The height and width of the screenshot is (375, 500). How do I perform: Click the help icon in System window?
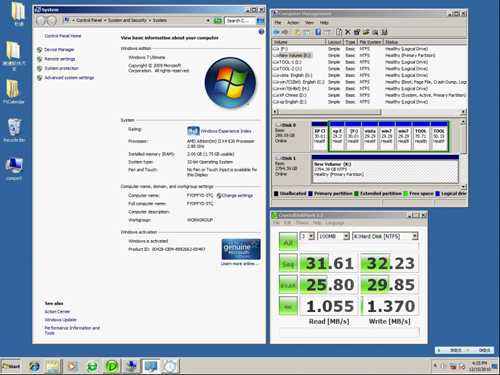click(261, 32)
